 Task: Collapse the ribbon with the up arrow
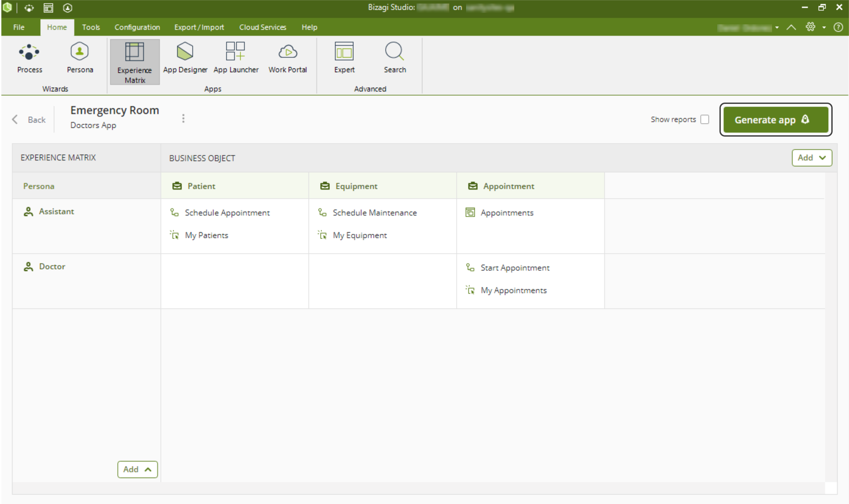click(x=791, y=27)
